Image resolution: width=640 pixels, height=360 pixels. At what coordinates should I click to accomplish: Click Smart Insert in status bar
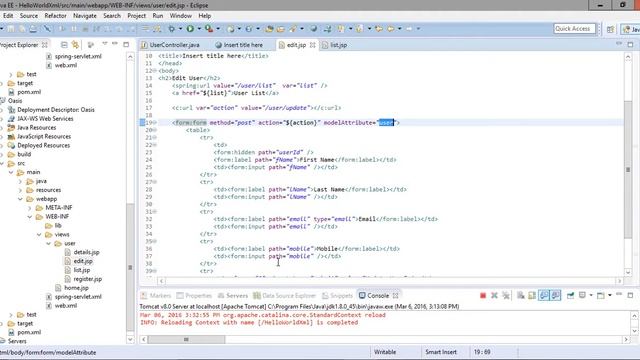point(441,352)
